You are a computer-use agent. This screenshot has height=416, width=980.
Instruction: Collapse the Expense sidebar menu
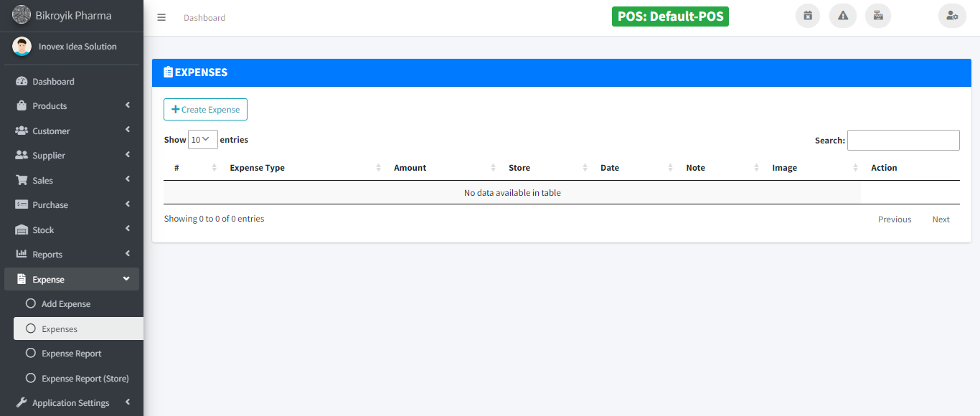point(72,280)
